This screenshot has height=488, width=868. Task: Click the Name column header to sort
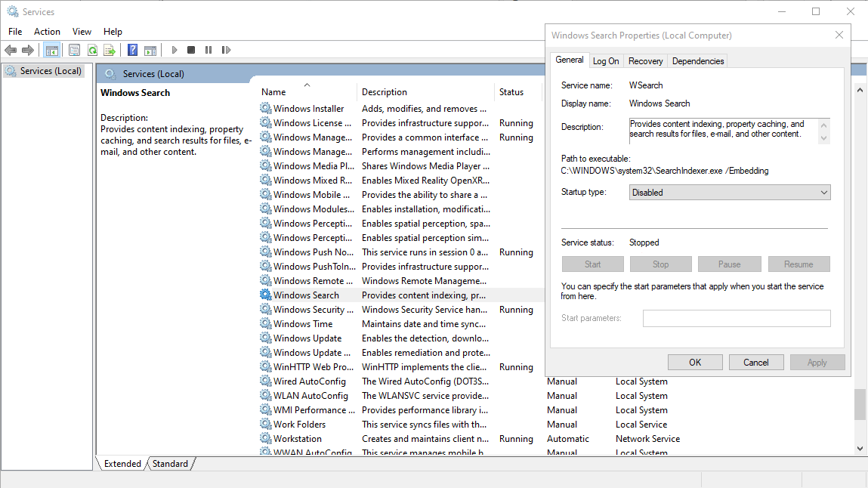[274, 92]
